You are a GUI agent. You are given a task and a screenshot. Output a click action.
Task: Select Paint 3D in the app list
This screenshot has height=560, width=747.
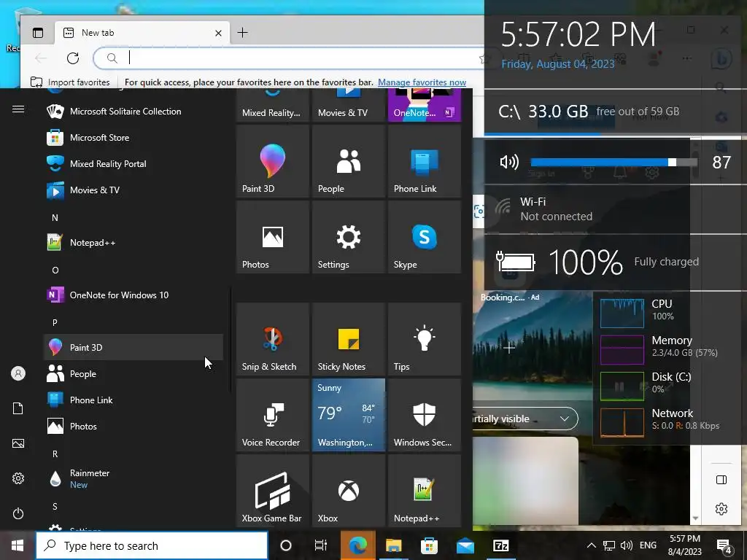tap(133, 347)
